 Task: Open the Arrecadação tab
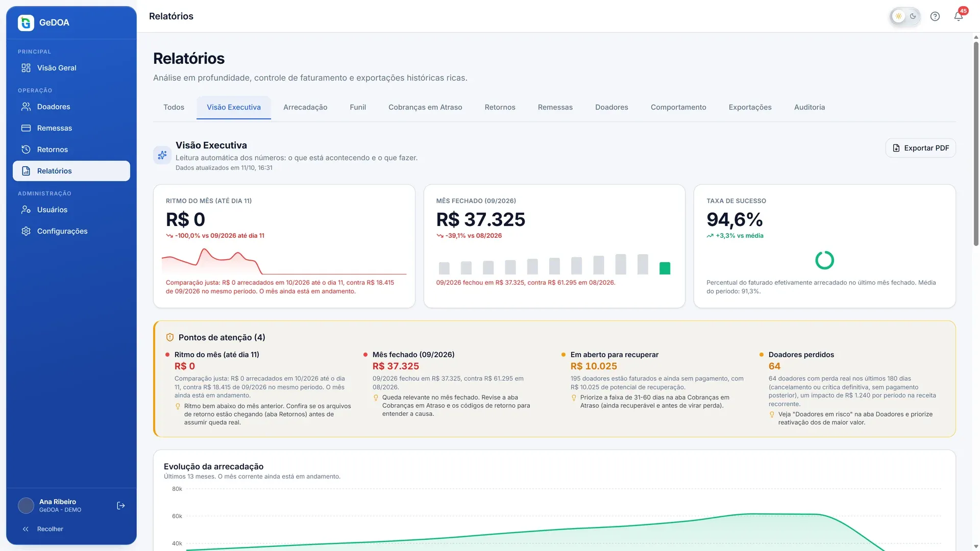coord(305,107)
